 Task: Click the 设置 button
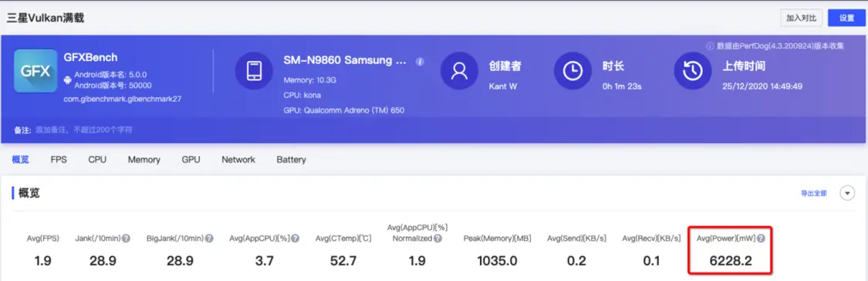click(x=847, y=18)
